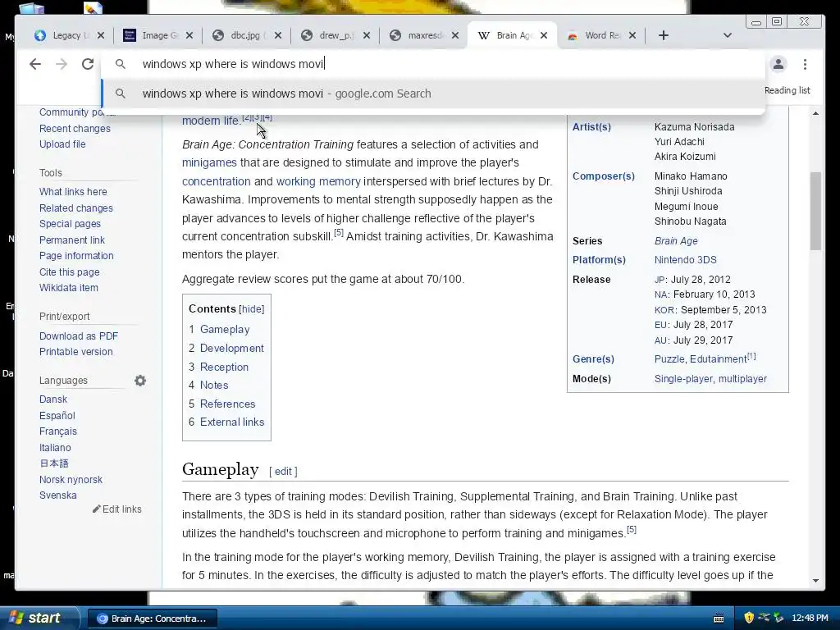Open a new tab with the plus button

coord(663,35)
